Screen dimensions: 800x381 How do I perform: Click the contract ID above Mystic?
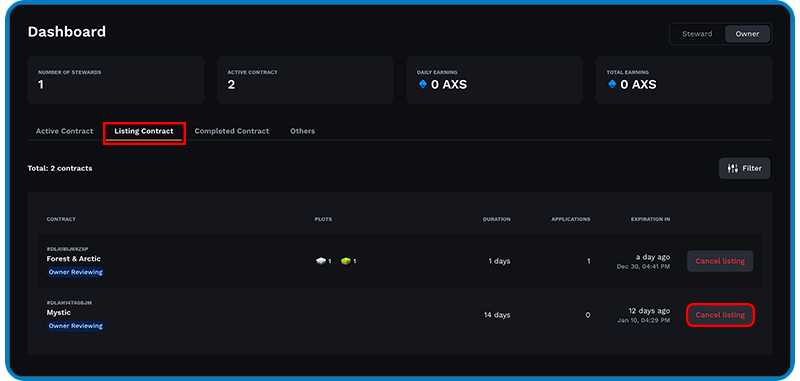pos(69,303)
